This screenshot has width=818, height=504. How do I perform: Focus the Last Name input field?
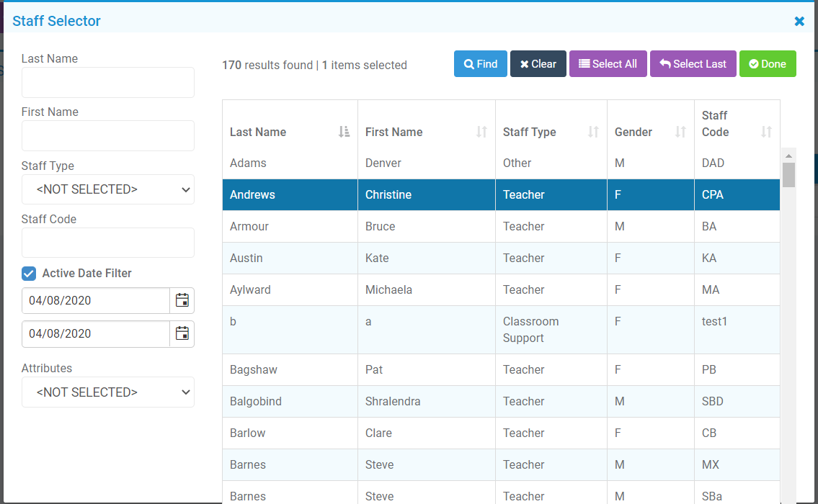108,83
